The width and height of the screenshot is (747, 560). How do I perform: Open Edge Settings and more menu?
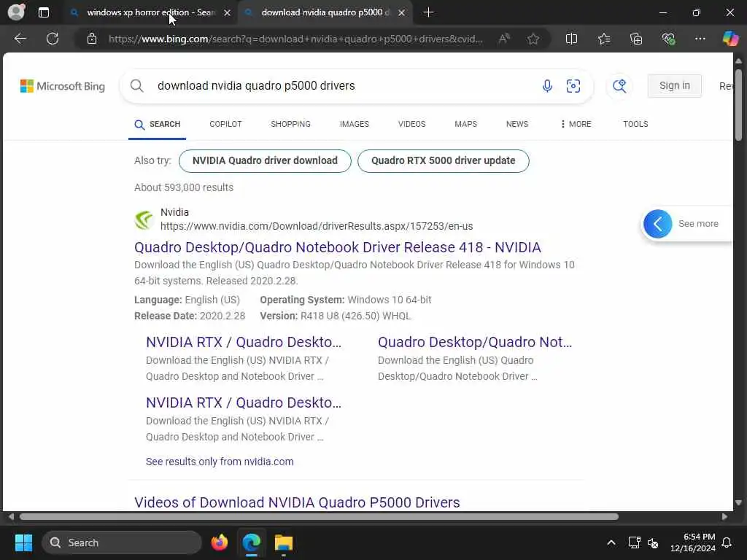click(700, 39)
